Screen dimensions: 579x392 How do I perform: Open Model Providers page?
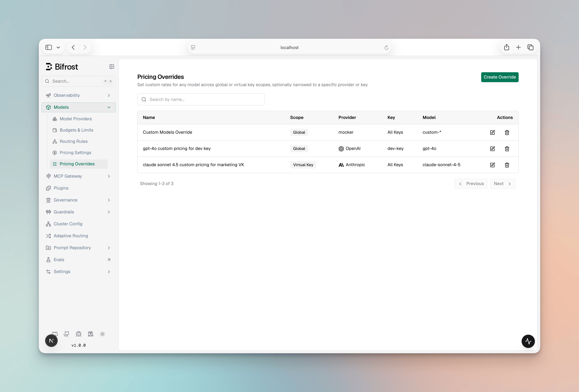pos(79,119)
